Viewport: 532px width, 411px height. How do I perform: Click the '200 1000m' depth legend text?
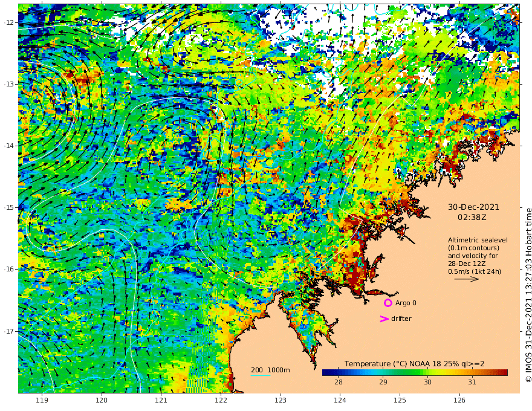click(x=270, y=370)
